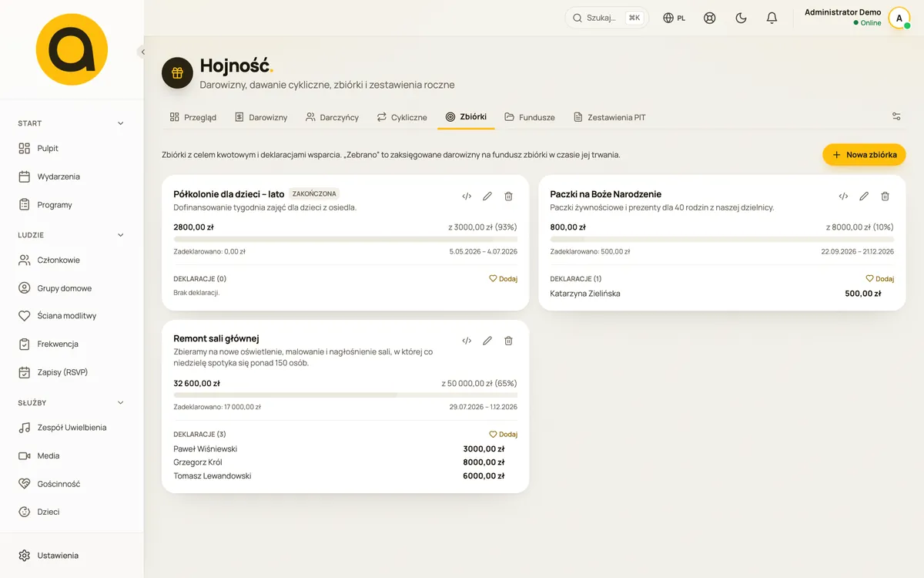The width and height of the screenshot is (924, 578).
Task: Open the Zestawienia PIT tab
Action: (x=610, y=117)
